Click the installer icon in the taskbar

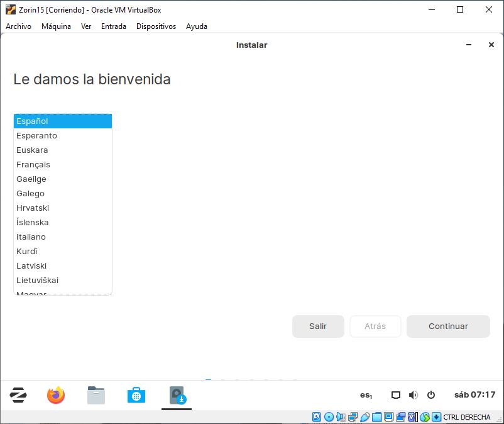point(177,395)
